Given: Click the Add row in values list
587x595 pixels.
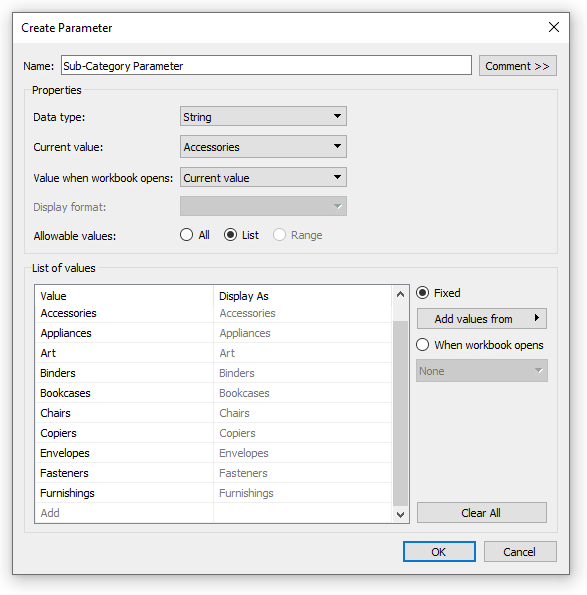Looking at the screenshot, I should point(124,513).
